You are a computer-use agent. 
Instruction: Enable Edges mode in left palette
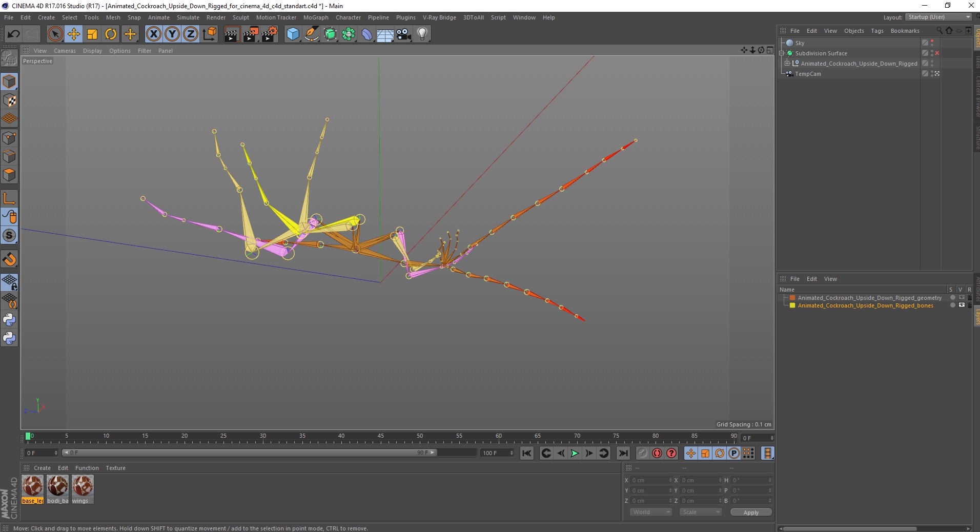(9, 156)
